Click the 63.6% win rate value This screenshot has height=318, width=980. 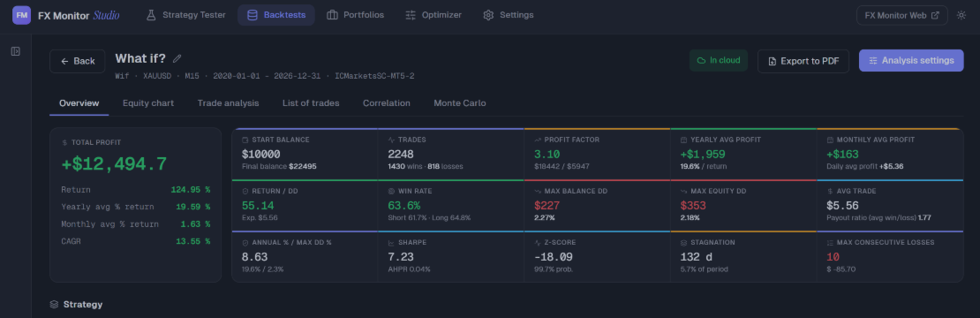(403, 206)
